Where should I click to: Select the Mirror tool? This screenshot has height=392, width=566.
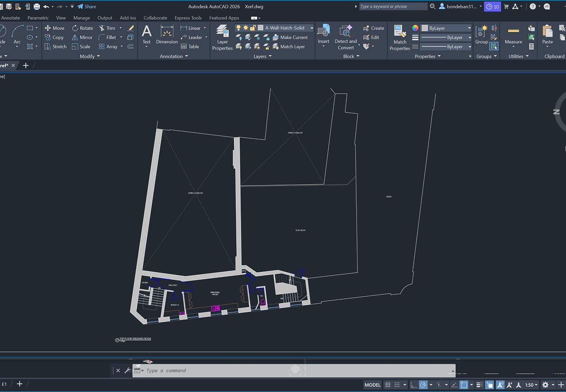pyautogui.click(x=82, y=37)
